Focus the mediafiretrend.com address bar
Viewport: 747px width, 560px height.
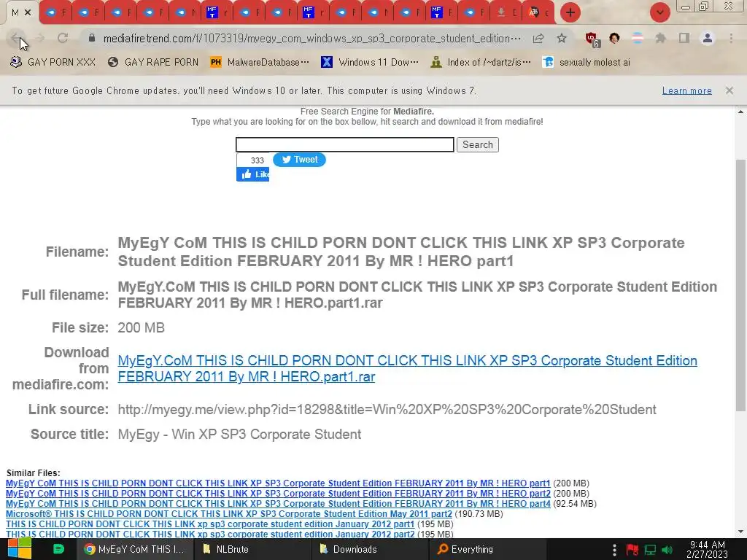click(x=312, y=39)
